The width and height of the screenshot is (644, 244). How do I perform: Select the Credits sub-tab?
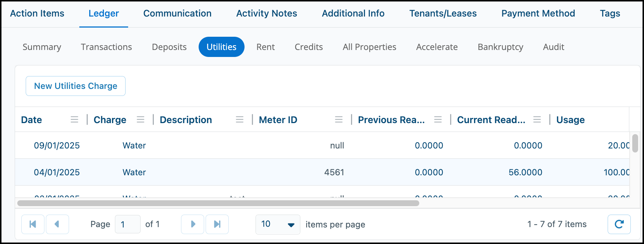(x=309, y=47)
